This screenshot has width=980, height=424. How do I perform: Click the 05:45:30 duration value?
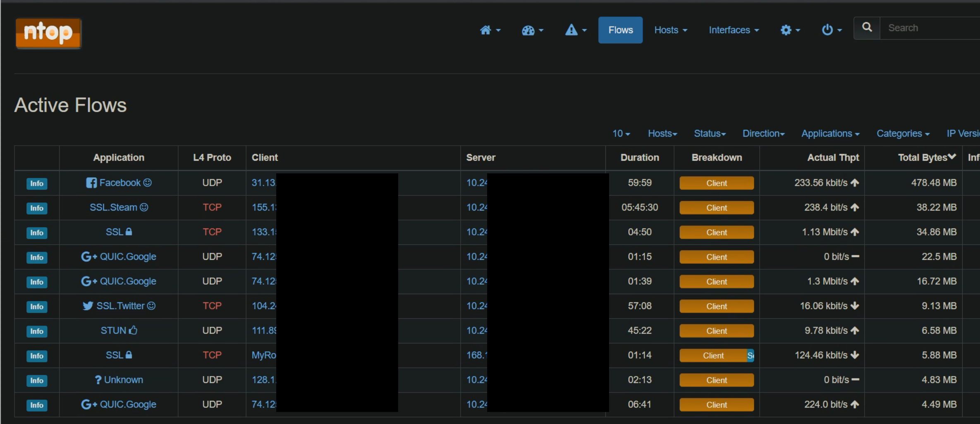[x=640, y=207]
